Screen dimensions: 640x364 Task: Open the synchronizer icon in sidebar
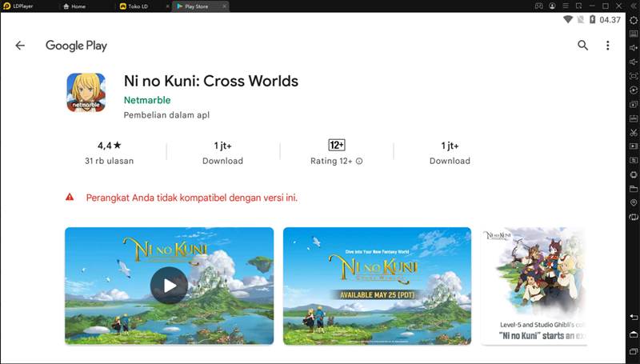pos(634,160)
